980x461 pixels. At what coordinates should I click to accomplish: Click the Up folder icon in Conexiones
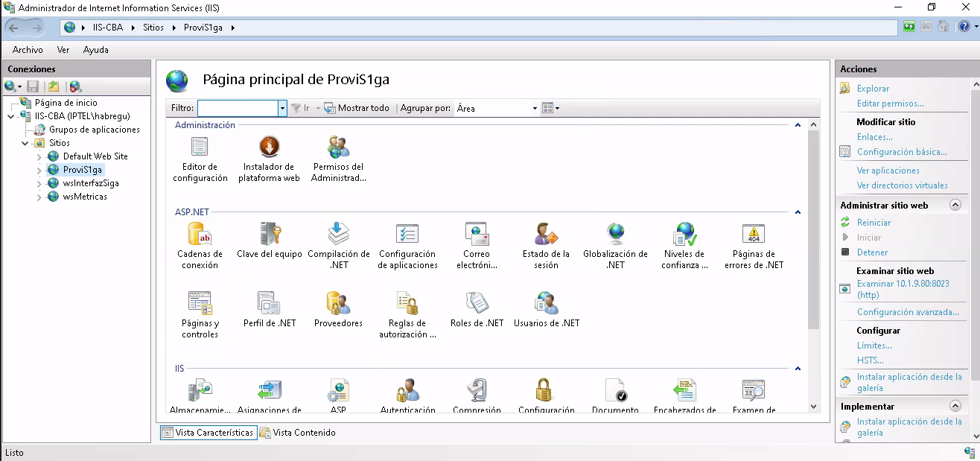coord(54,87)
